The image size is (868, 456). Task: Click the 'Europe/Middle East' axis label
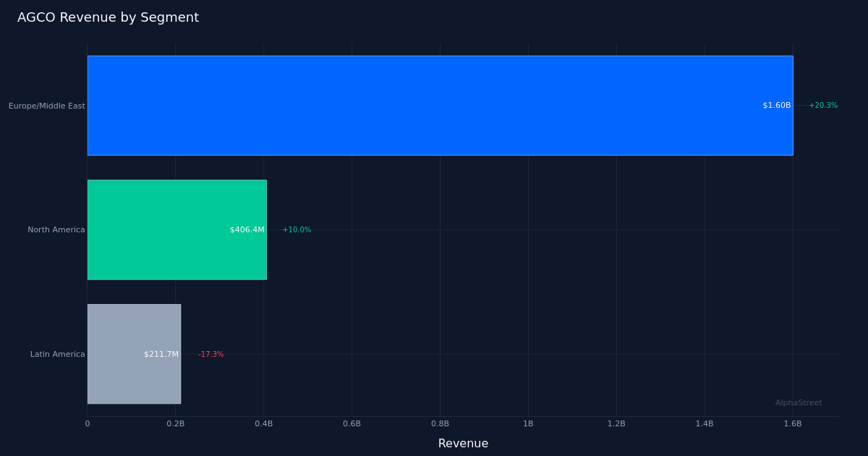[x=47, y=106]
